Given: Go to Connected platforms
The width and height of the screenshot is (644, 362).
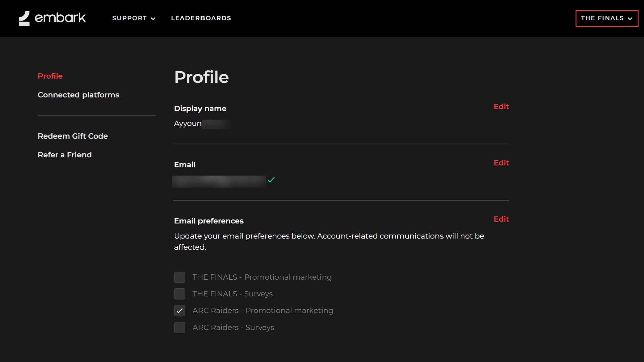Looking at the screenshot, I should pyautogui.click(x=78, y=95).
